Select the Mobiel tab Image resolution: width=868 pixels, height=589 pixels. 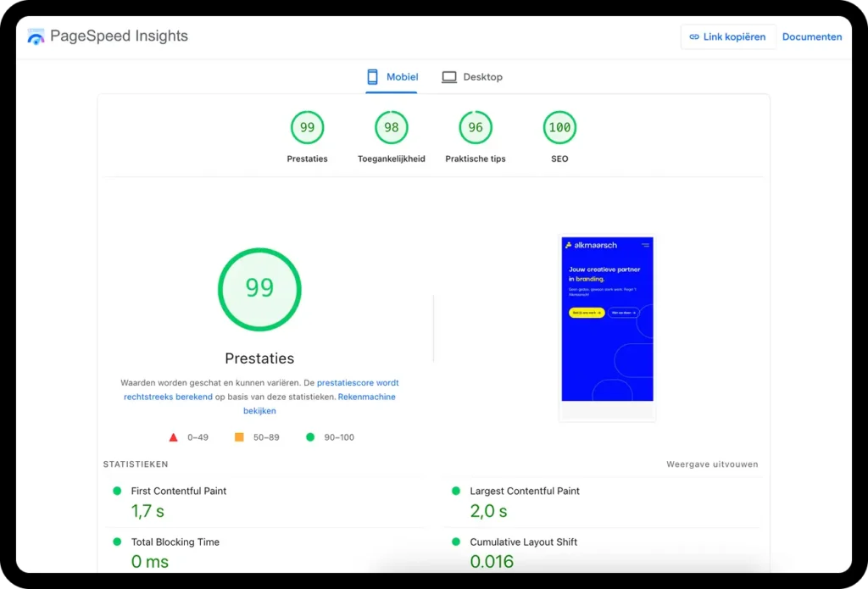tap(392, 76)
